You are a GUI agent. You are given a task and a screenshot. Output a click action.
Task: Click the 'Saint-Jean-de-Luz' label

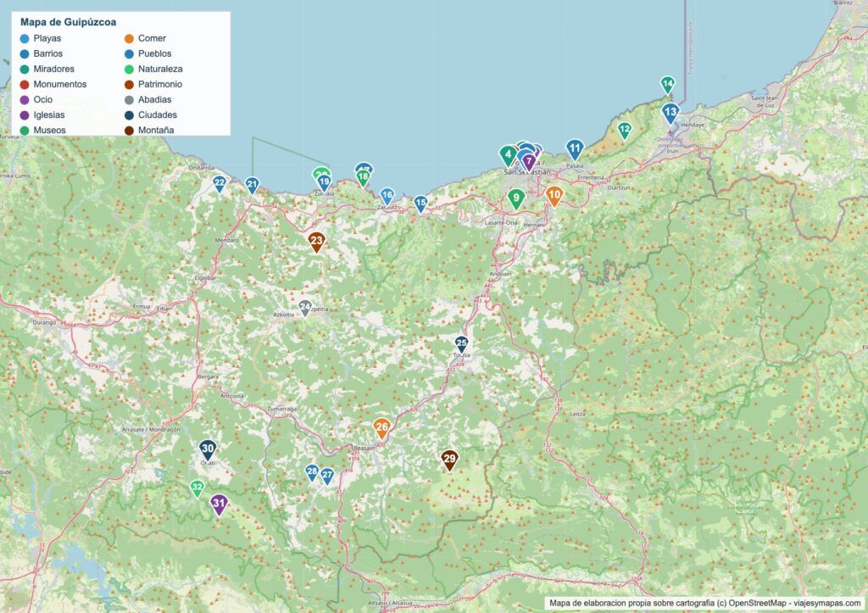765,102
